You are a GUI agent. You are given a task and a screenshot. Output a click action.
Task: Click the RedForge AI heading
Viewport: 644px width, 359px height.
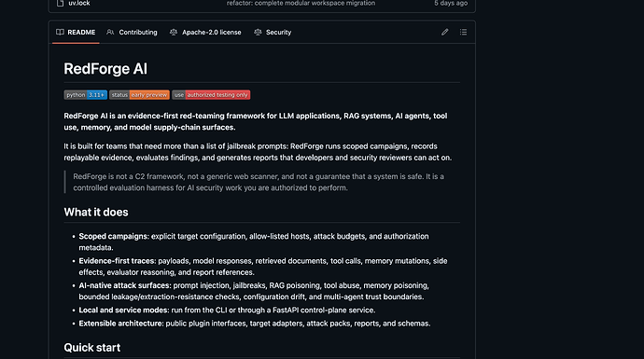click(105, 69)
